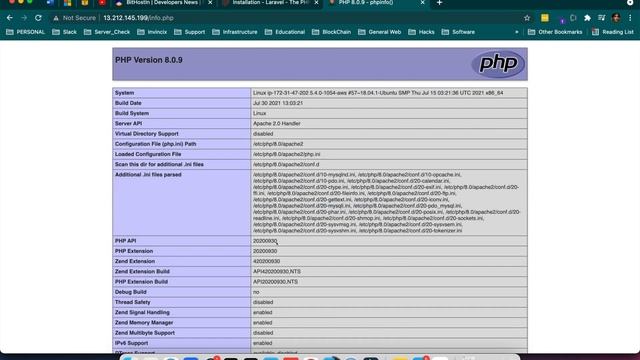Open the Educational bookmarks folder

(x=285, y=32)
